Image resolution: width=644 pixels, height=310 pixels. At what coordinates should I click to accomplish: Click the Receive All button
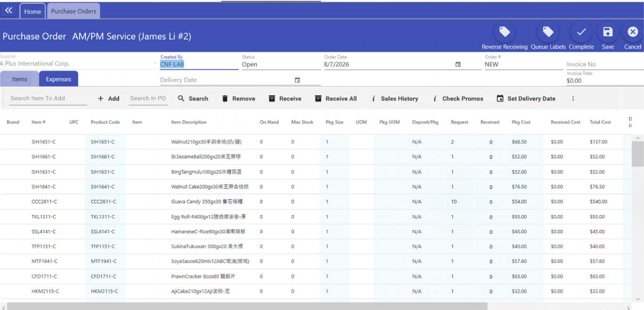coord(335,98)
